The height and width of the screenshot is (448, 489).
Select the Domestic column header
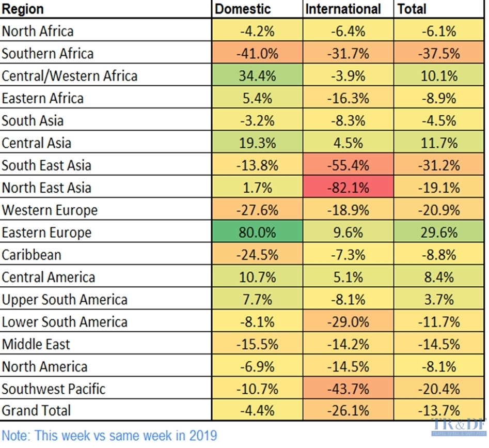point(243,9)
